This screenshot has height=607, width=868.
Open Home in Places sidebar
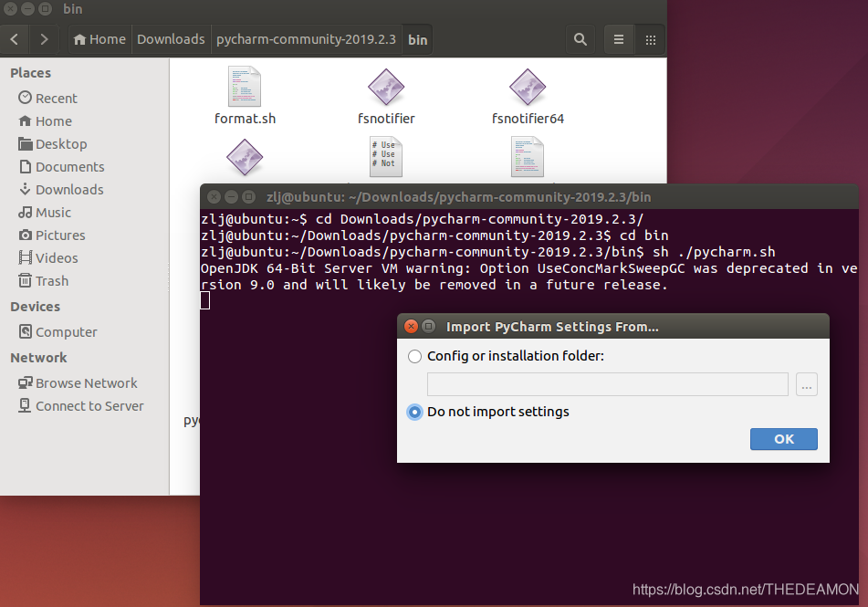[x=46, y=120]
